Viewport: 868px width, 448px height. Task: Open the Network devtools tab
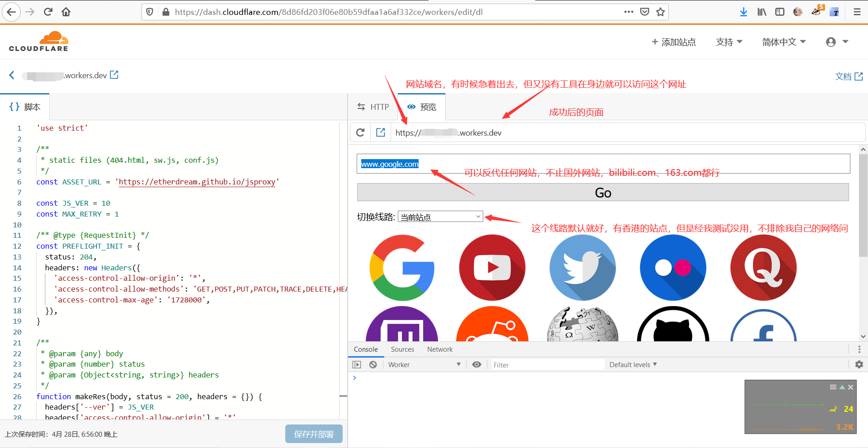point(440,349)
